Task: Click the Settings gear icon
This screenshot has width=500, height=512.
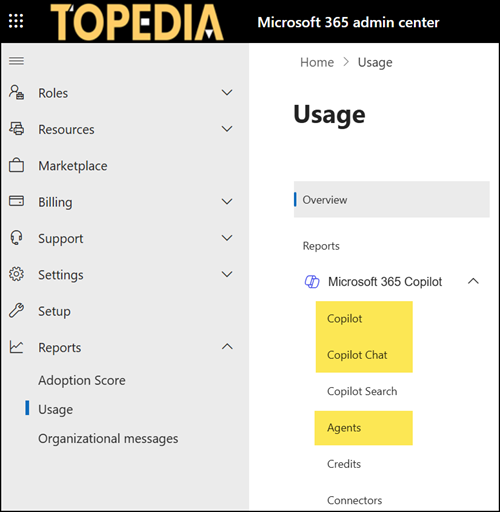Action: (x=16, y=274)
